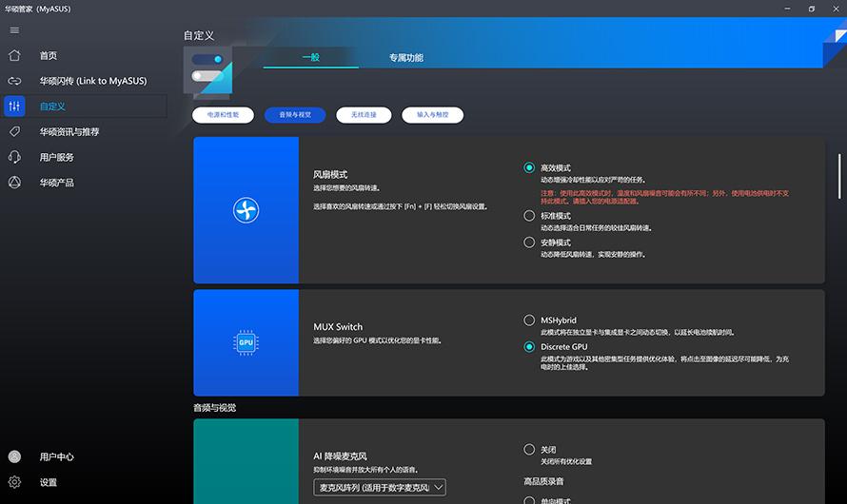847x504 pixels.
Task: Click the AI 降噪麦克风 title
Action: (x=341, y=456)
